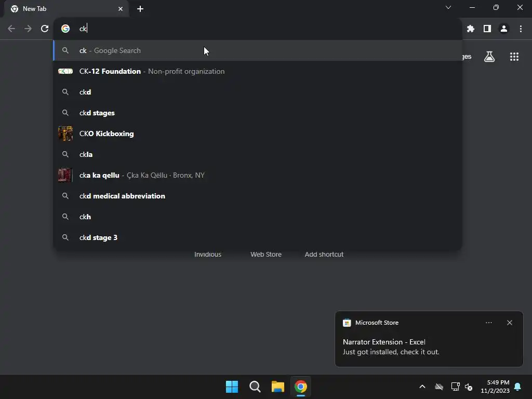Open notification options ellipsis menu
Image resolution: width=532 pixels, height=399 pixels.
point(488,323)
